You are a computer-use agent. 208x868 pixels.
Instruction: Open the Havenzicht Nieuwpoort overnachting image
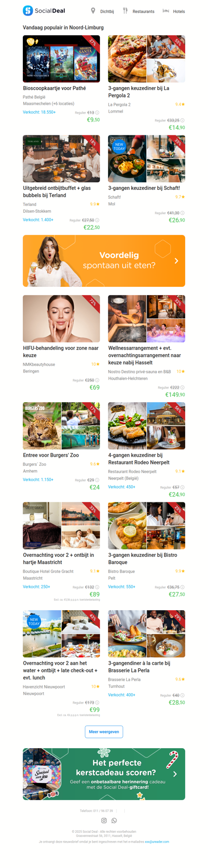tap(61, 633)
